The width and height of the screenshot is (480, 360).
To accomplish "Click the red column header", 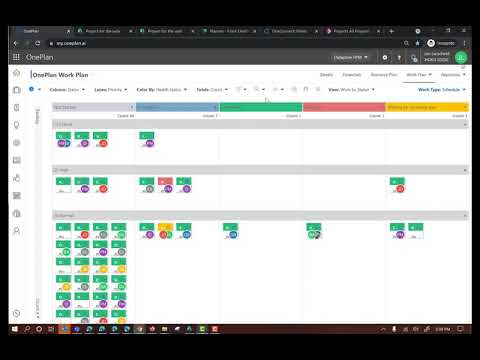I will 344,107.
